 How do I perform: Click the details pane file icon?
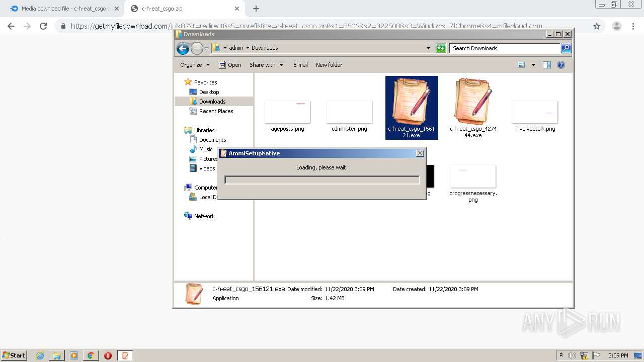pyautogui.click(x=194, y=294)
